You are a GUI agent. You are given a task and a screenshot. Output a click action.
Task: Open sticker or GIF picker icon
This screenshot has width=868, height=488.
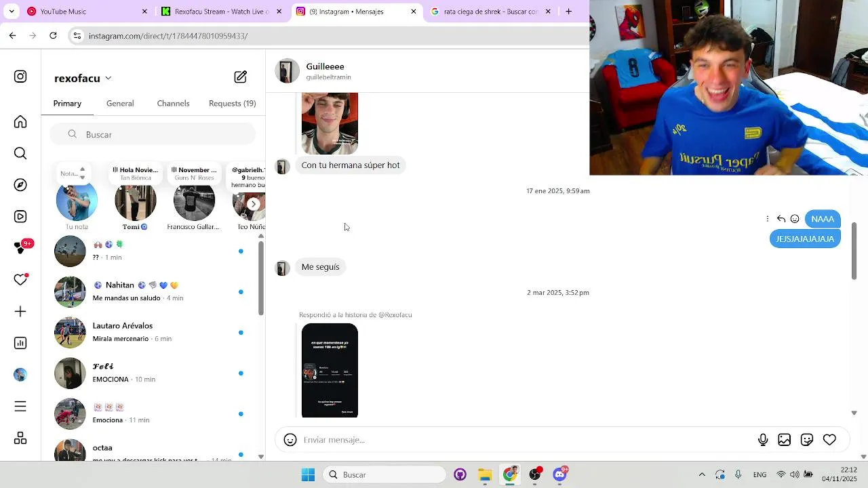(x=807, y=440)
